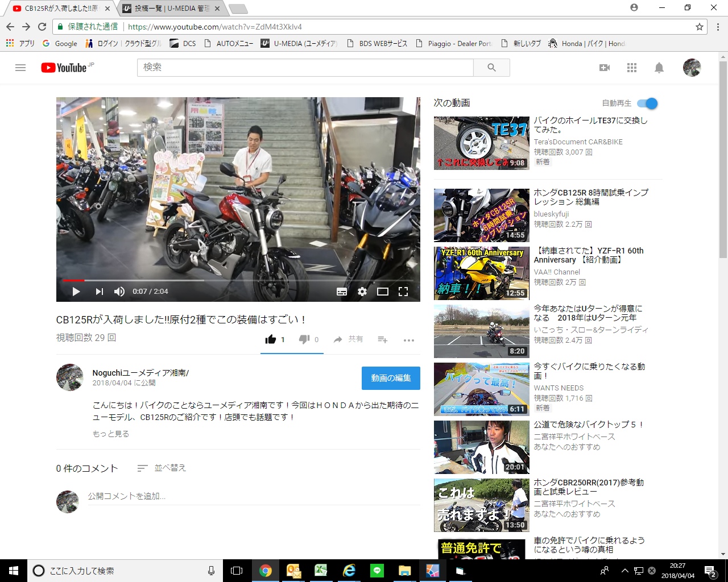Open Uターン video title link
Viewport: 728px width, 582px height.
[588, 313]
